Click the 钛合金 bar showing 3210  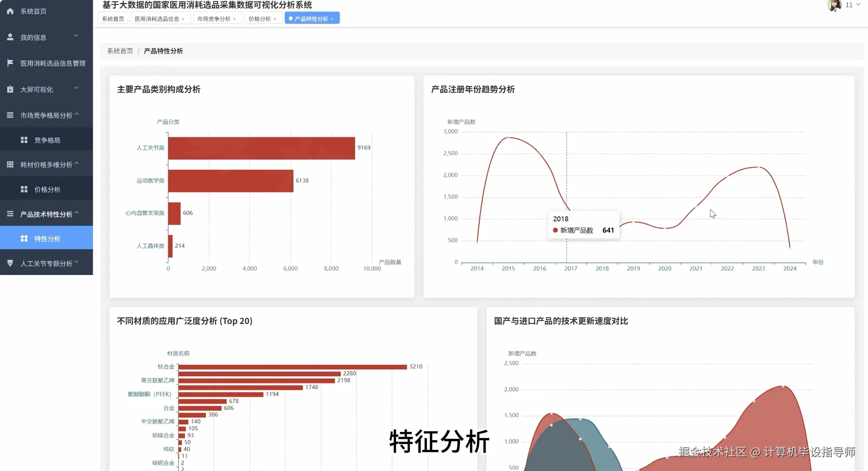coord(293,367)
